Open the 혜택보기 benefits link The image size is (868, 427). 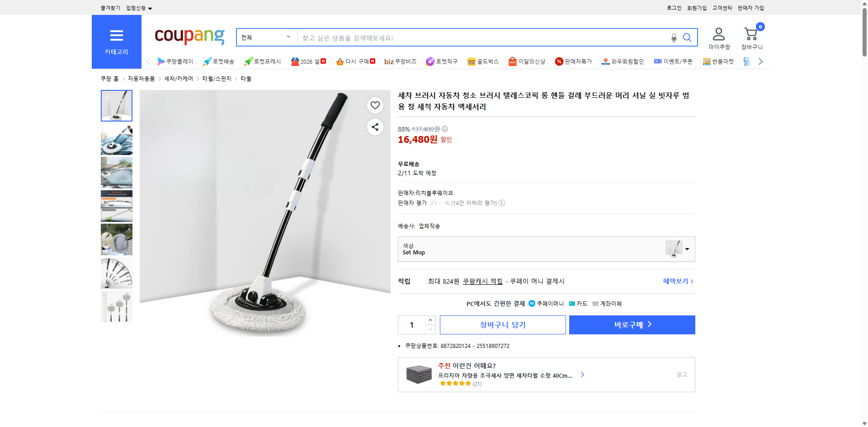[x=676, y=281]
